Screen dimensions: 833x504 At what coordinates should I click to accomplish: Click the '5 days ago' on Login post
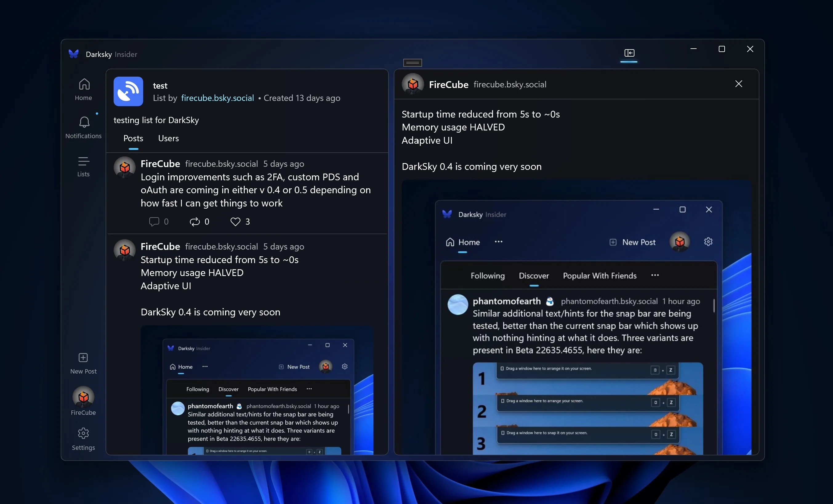284,164
